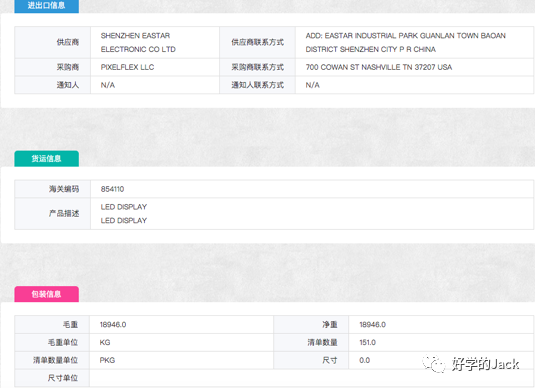535x388 pixels.
Task: Click the net weight 18946.0 value
Action: [x=373, y=325]
